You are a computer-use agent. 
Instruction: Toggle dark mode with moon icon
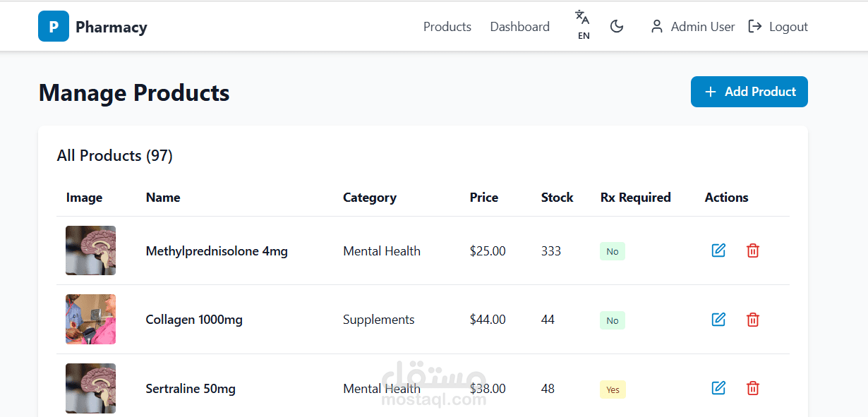(x=617, y=27)
